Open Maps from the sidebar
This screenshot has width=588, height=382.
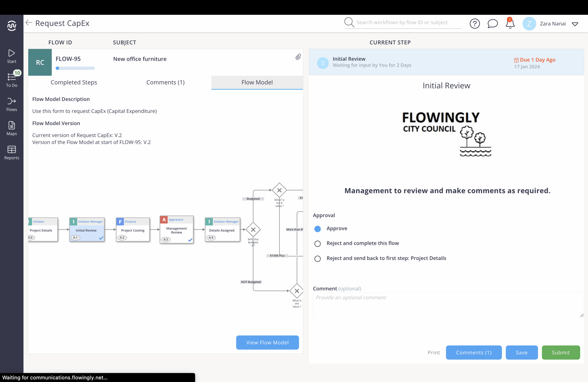pyautogui.click(x=12, y=128)
